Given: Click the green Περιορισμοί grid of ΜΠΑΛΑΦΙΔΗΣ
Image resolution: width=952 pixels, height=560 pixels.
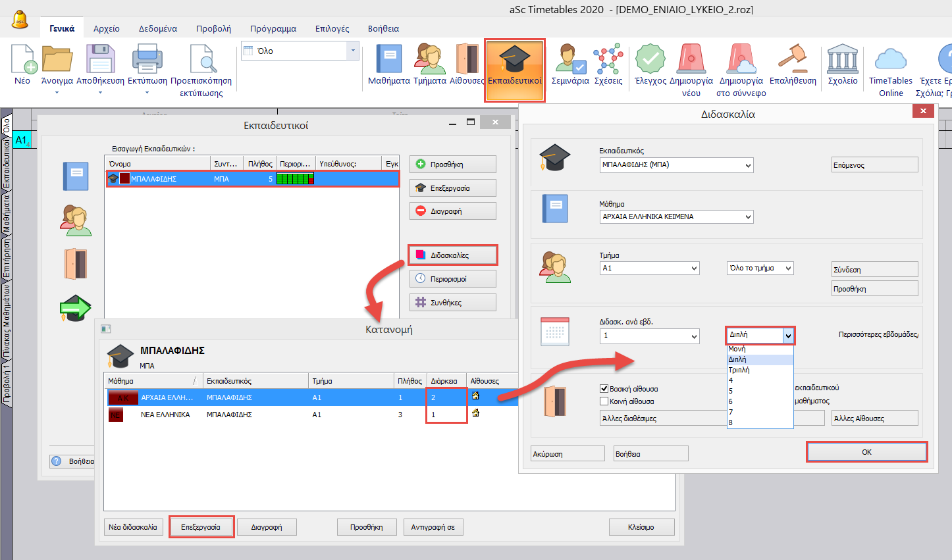Looking at the screenshot, I should [x=295, y=179].
